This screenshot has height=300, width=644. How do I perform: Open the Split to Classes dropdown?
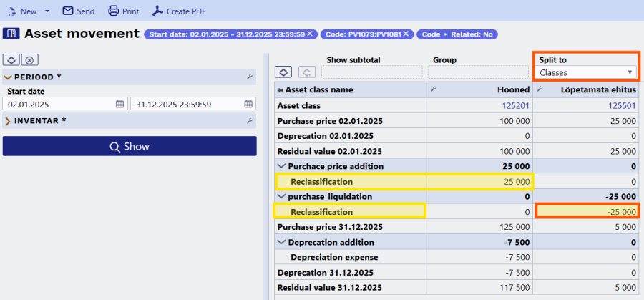(585, 73)
